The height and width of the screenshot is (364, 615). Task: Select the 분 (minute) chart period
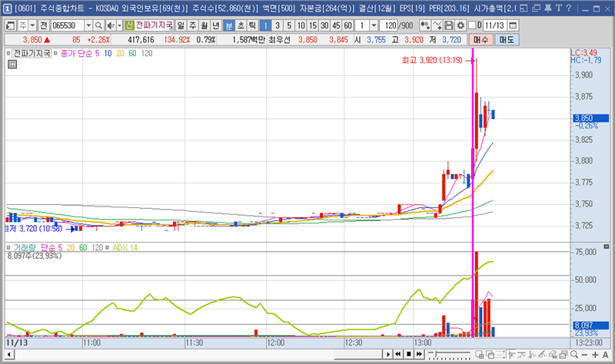229,25
